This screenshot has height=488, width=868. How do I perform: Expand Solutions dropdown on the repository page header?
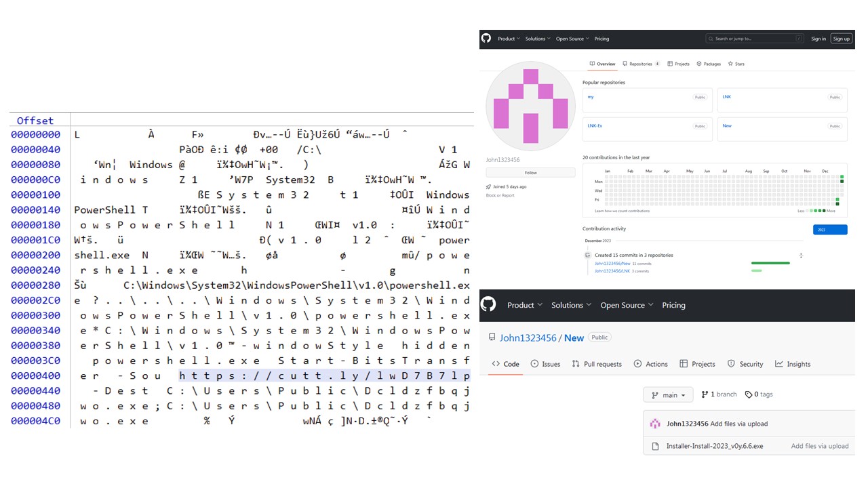tap(571, 305)
